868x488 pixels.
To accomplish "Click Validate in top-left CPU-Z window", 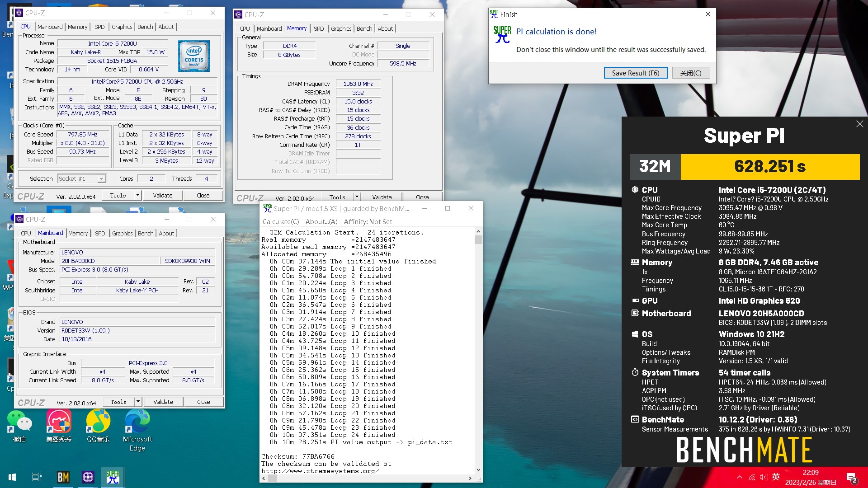I will pos(163,195).
